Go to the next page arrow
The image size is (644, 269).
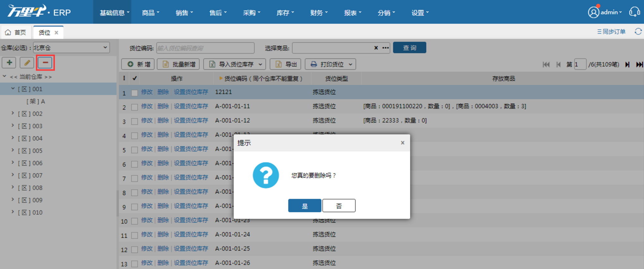click(628, 65)
